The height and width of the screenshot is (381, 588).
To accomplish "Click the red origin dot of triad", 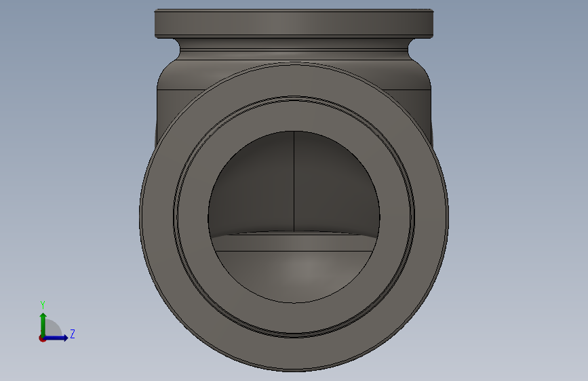I will (42, 338).
